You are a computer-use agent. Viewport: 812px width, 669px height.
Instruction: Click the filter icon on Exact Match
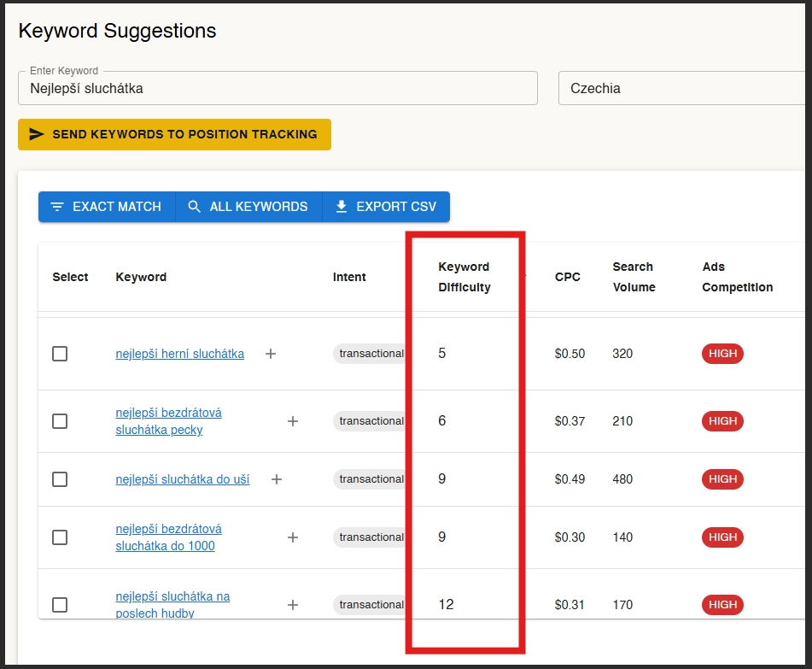pos(57,207)
